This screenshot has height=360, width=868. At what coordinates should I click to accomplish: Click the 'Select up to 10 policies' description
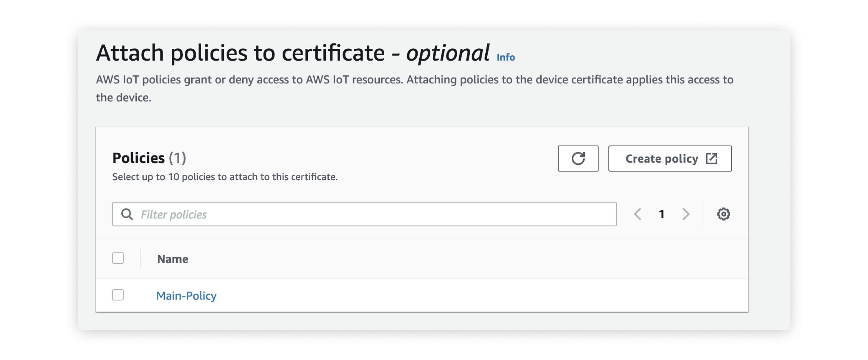tap(225, 177)
